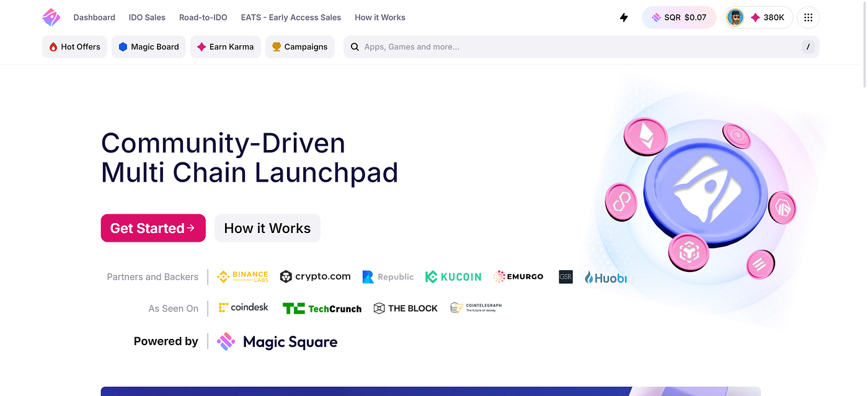Open the Campaigns tab
The image size is (868, 396).
pos(300,46)
